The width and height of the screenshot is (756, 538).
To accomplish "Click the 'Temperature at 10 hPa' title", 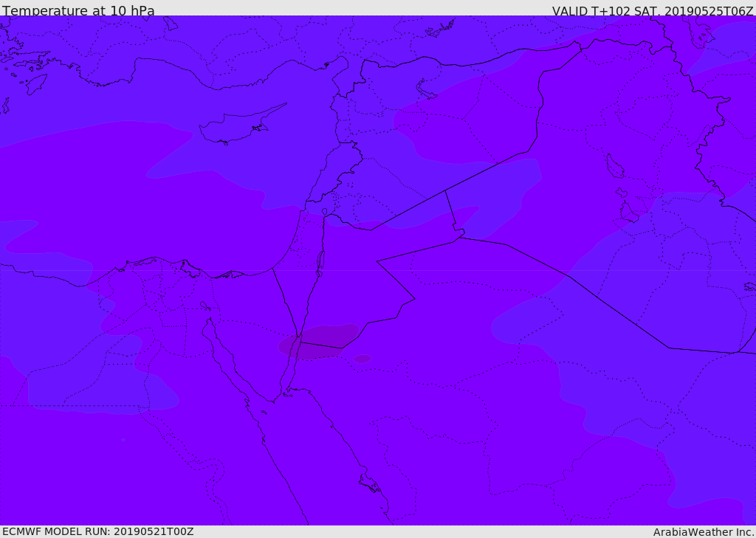I will tap(78, 10).
